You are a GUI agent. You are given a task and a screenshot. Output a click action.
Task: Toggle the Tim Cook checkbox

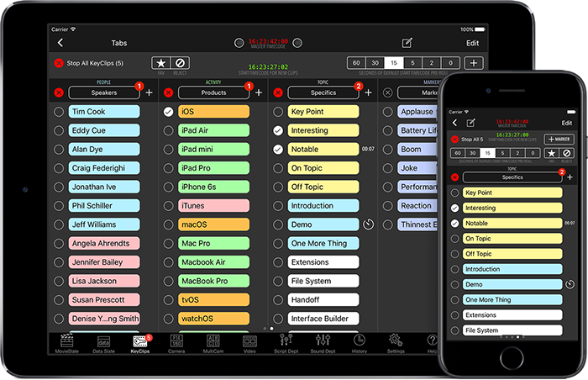click(x=59, y=112)
